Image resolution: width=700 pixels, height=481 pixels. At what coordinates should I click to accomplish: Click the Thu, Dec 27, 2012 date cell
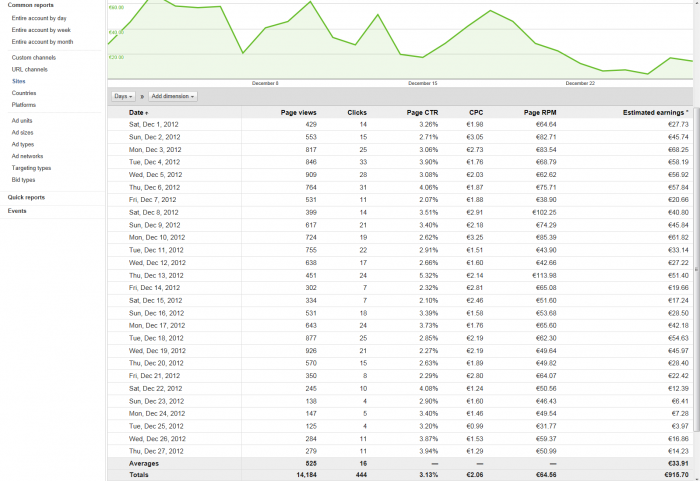coord(156,451)
